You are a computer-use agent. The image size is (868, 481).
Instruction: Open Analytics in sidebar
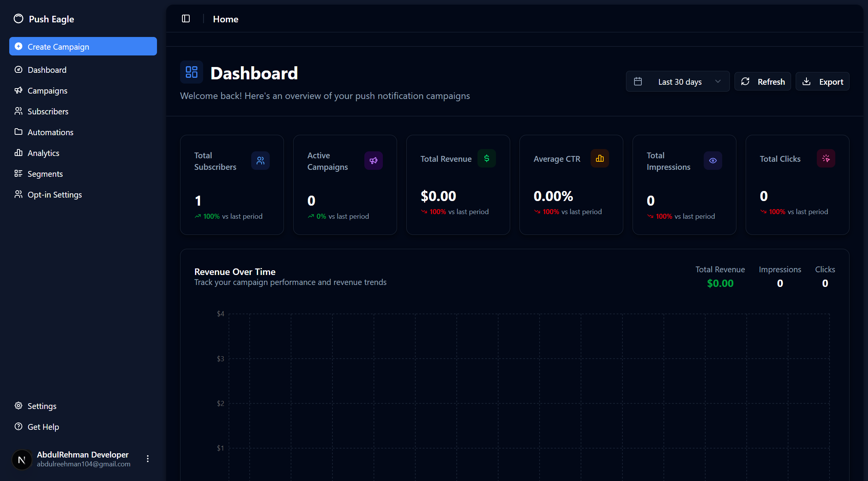tap(83, 153)
